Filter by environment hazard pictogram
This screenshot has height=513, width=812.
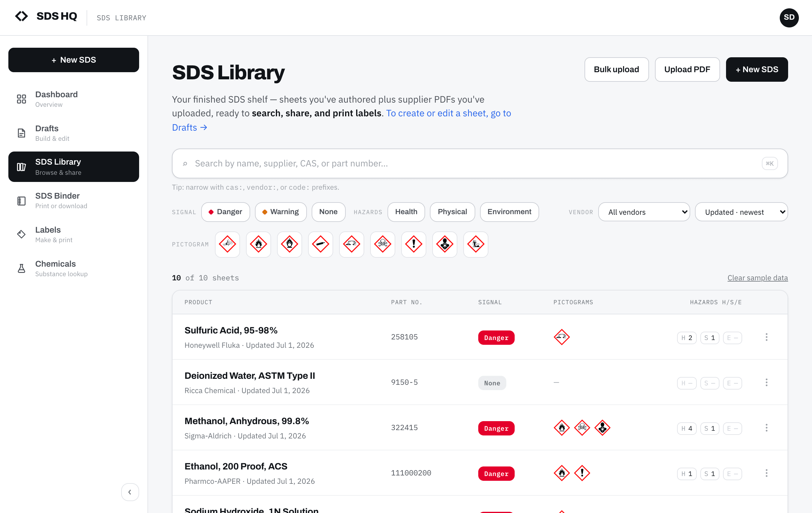476,244
